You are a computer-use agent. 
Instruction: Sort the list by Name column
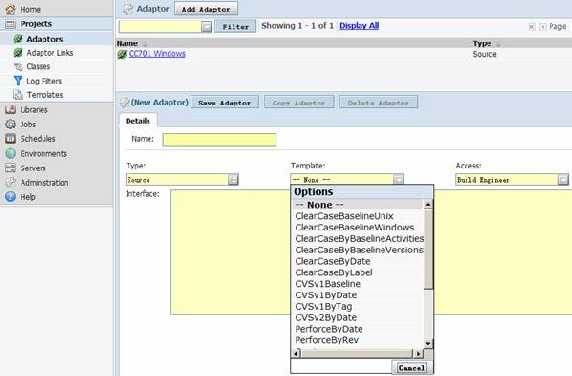coord(127,43)
